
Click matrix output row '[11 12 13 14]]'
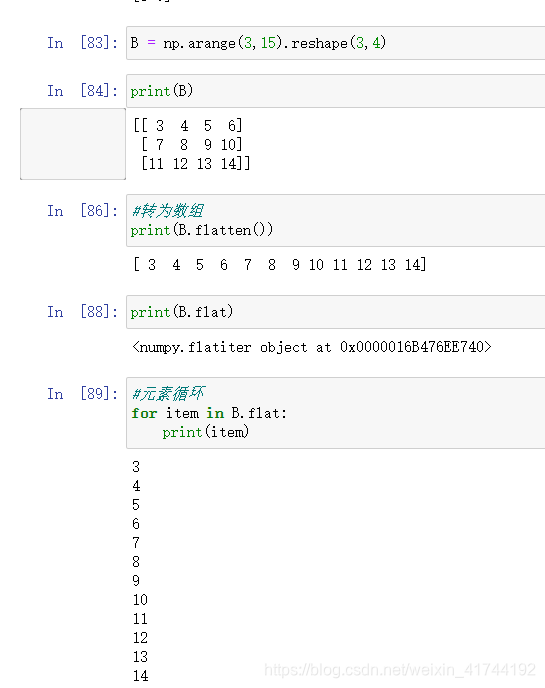196,164
